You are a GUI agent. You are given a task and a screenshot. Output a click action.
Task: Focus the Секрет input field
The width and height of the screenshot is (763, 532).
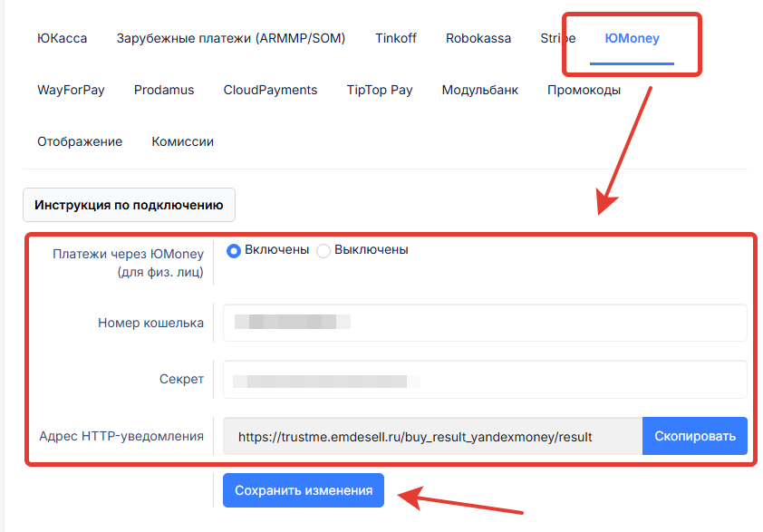pos(485,380)
